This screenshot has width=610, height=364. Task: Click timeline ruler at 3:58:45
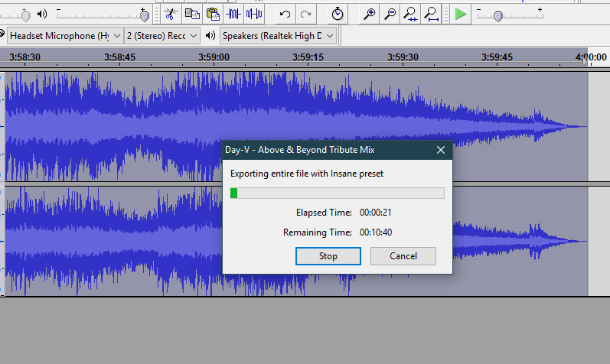(119, 57)
